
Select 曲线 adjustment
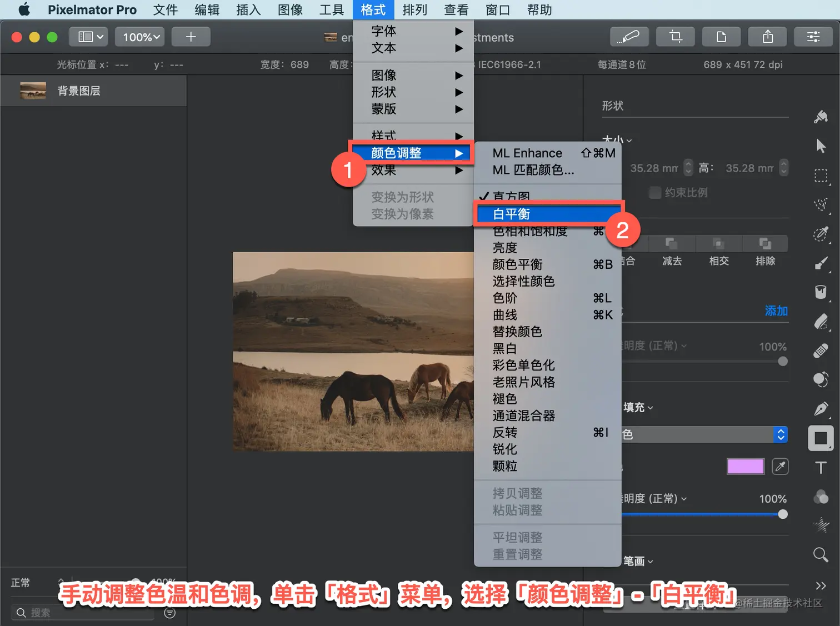[548, 315]
